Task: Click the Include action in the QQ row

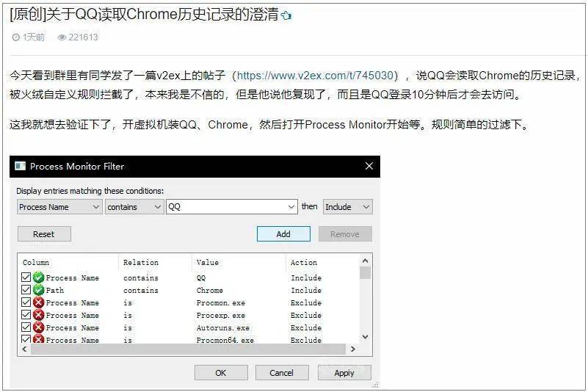Action: (x=306, y=278)
